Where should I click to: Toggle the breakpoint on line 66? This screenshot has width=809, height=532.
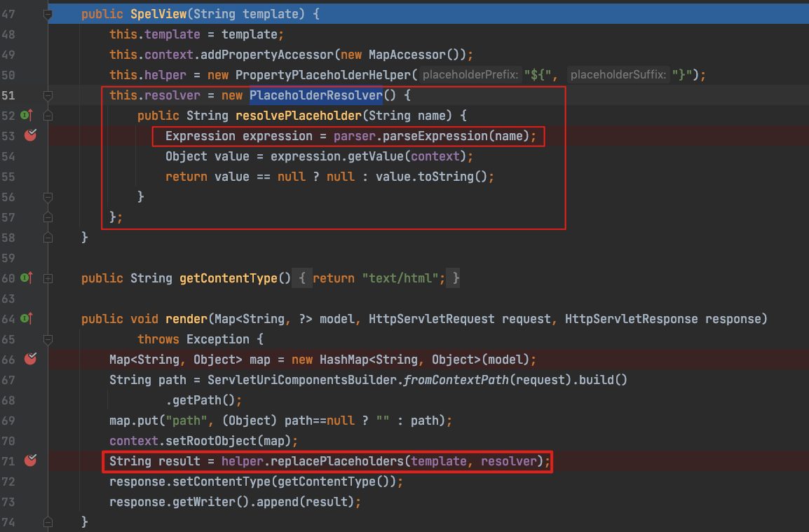[x=30, y=359]
